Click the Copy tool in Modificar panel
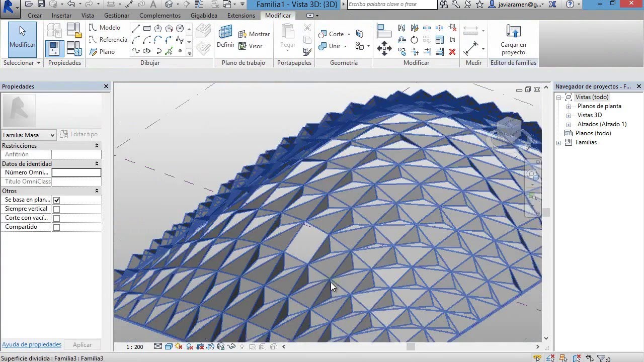 point(402,51)
